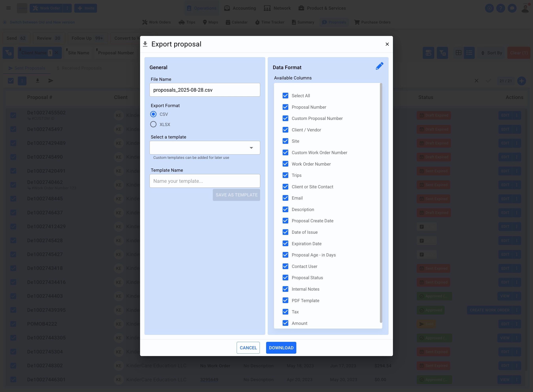Open the chat messages icon
Image resolution: width=533 pixels, height=392 pixels.
pyautogui.click(x=512, y=8)
